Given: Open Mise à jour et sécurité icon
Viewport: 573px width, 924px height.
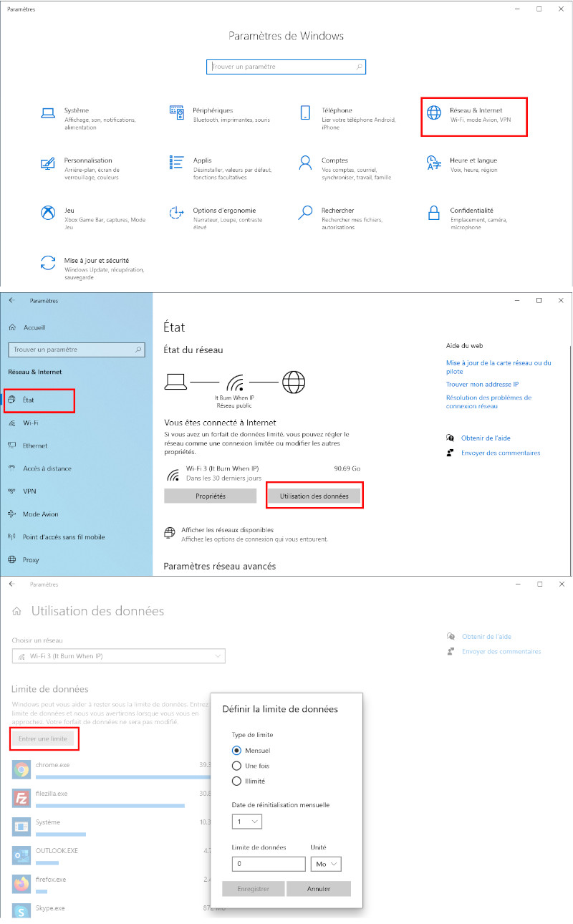Looking at the screenshot, I should click(48, 262).
